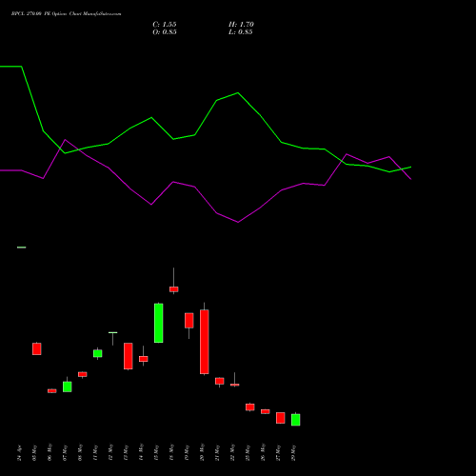This screenshot has height=476, width=476.
Task: Select the green candlestick for 29 May
Action: point(296,420)
